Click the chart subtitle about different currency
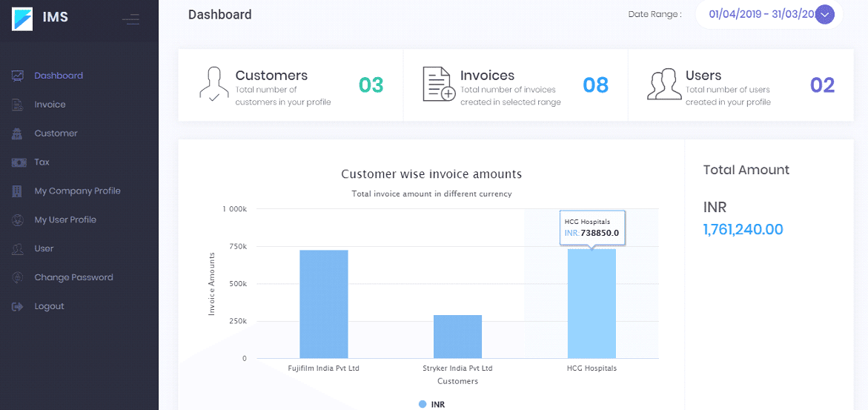 pos(432,194)
